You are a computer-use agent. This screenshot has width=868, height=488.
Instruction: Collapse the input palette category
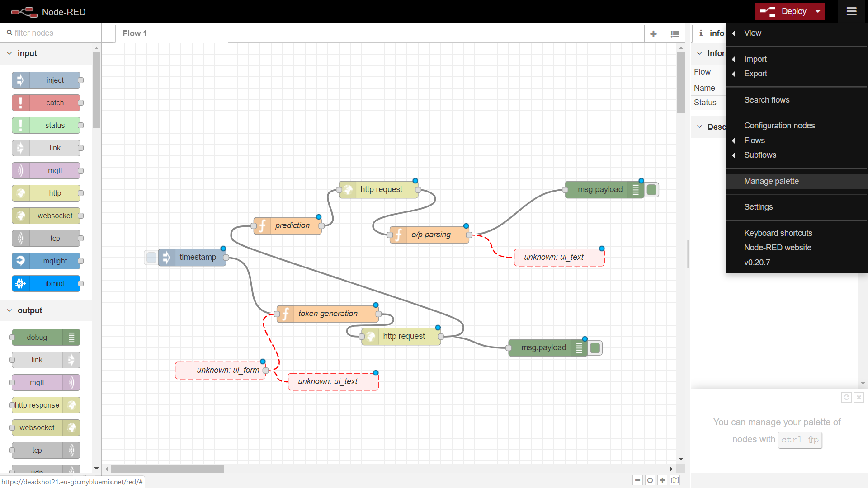point(9,53)
